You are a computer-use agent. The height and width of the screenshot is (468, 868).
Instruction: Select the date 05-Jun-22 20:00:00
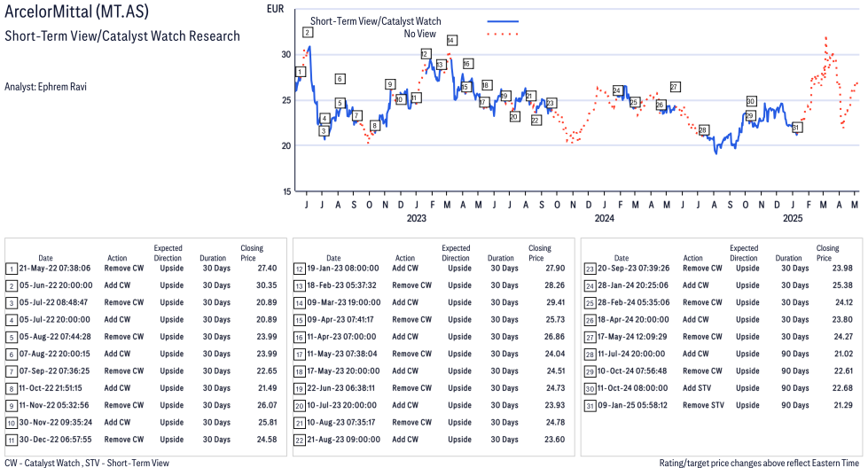pos(56,285)
